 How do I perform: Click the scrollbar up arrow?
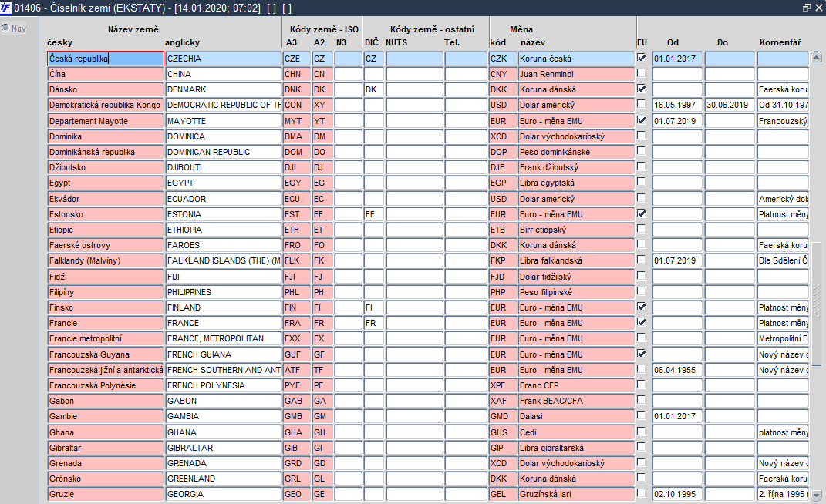coord(817,57)
